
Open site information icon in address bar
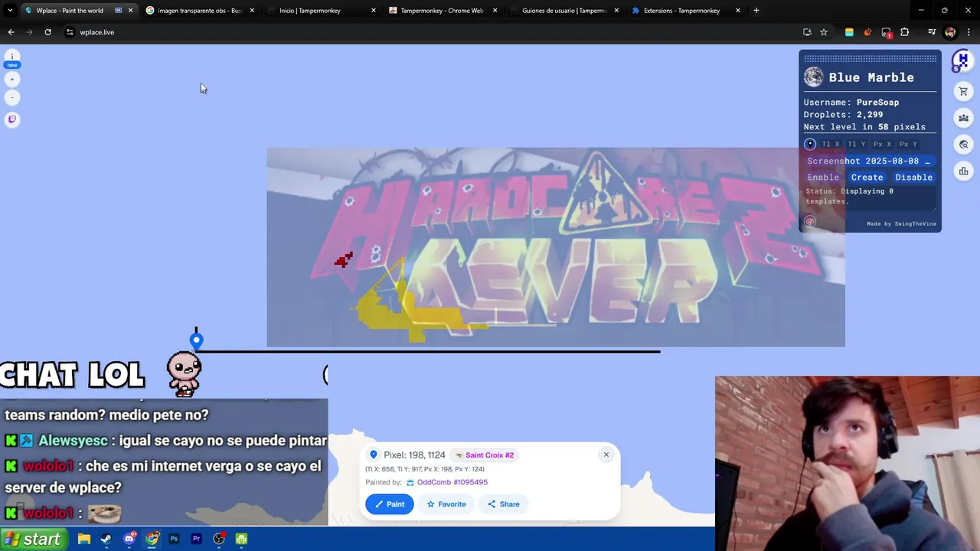(70, 32)
